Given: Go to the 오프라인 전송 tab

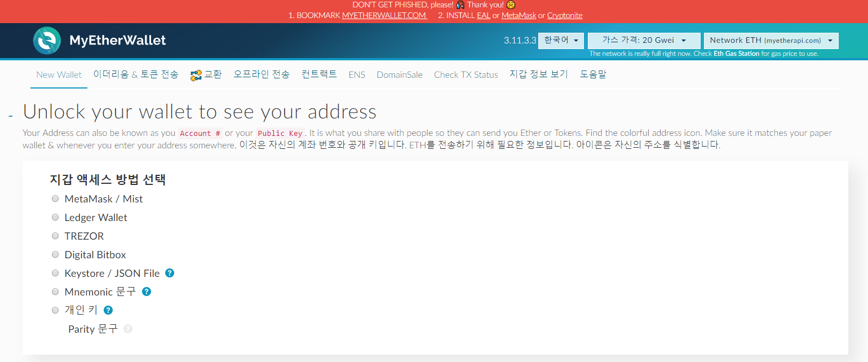Looking at the screenshot, I should click(262, 74).
